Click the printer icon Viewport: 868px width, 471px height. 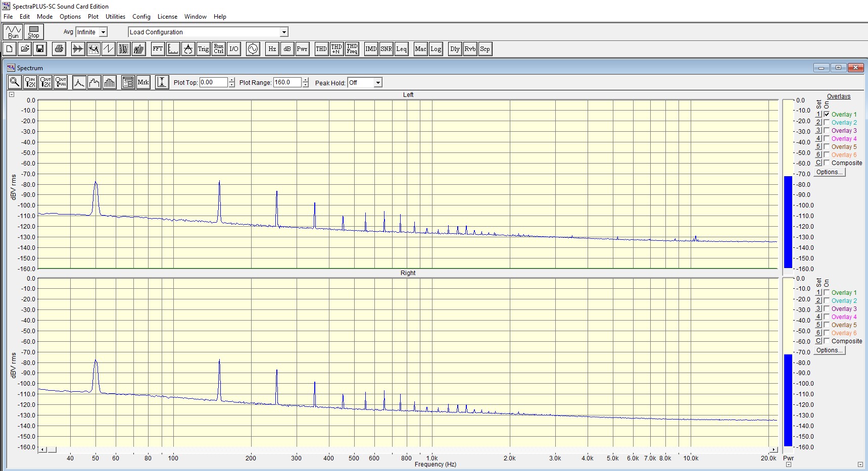click(x=59, y=49)
